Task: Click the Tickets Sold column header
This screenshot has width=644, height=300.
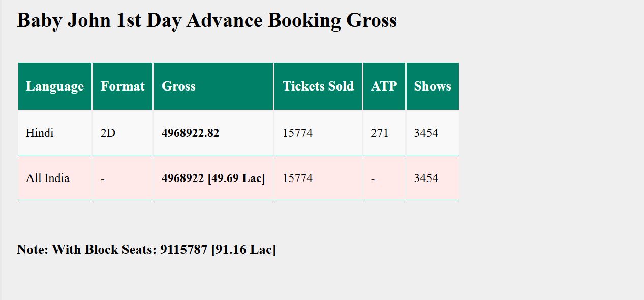Action: pyautogui.click(x=318, y=86)
